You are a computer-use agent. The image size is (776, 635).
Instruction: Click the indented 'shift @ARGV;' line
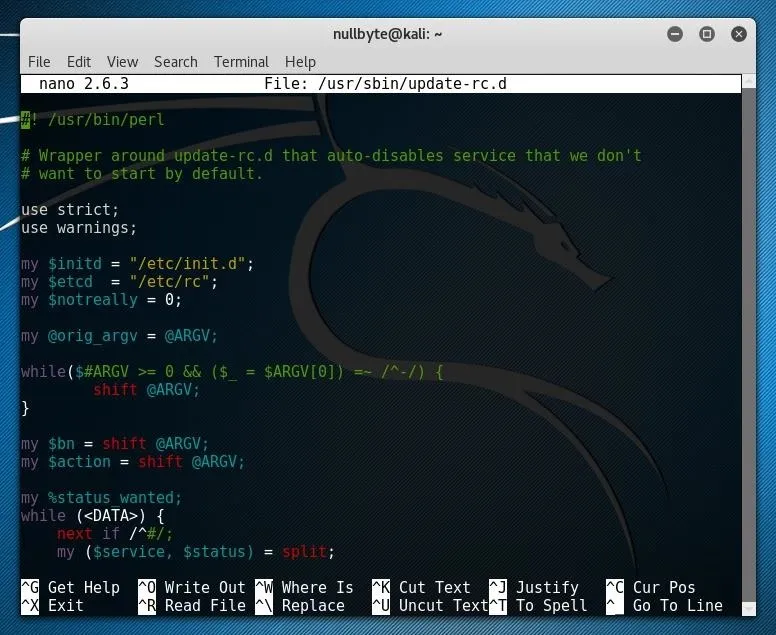(146, 390)
